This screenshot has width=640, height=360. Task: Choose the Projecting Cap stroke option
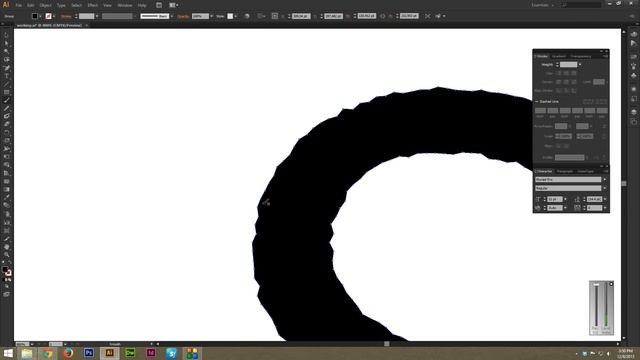(x=573, y=73)
